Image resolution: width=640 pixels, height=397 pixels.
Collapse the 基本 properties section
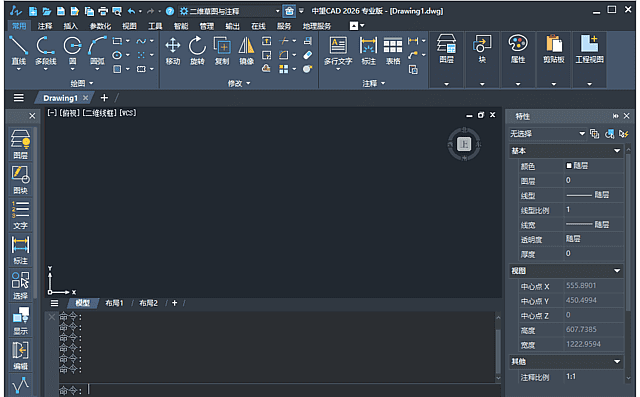617,151
